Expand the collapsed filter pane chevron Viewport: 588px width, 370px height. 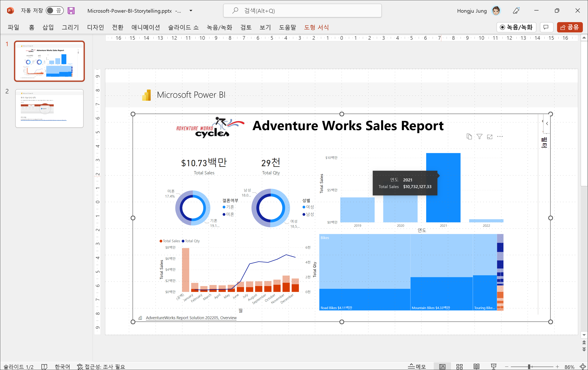(547, 123)
